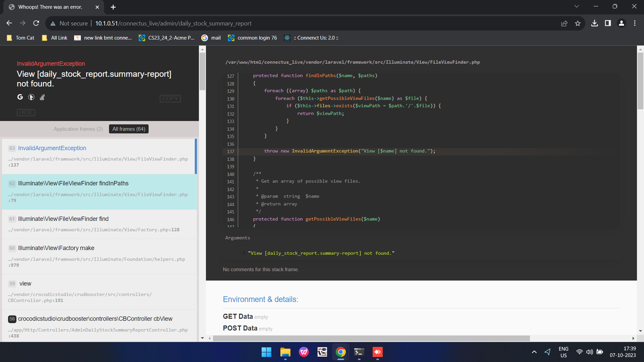Screen dimensions: 644x362
Task: Copy the exception message with COPY button
Action: point(170,99)
